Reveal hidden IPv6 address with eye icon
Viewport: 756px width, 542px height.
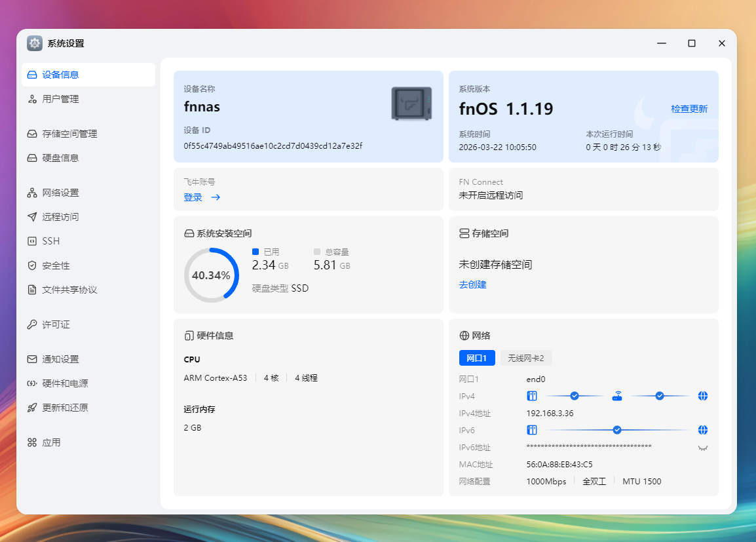(x=703, y=448)
